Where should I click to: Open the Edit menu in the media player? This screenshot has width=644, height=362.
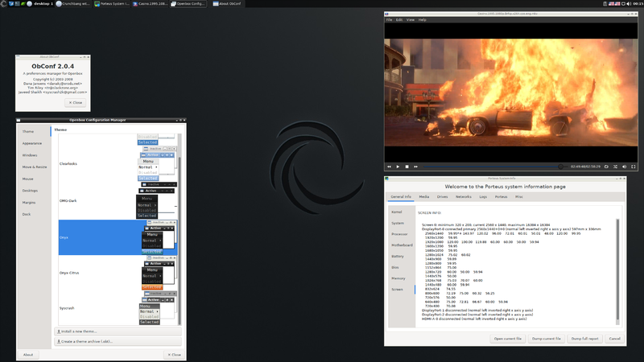coord(399,19)
